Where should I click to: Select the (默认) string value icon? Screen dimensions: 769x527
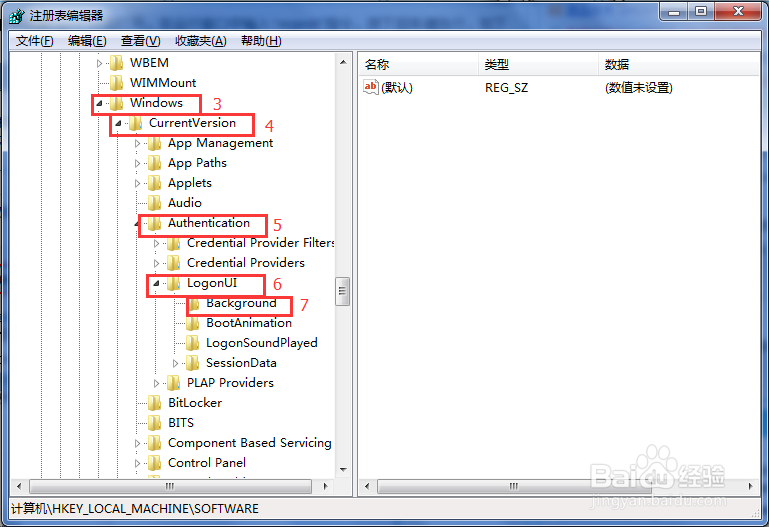point(370,87)
